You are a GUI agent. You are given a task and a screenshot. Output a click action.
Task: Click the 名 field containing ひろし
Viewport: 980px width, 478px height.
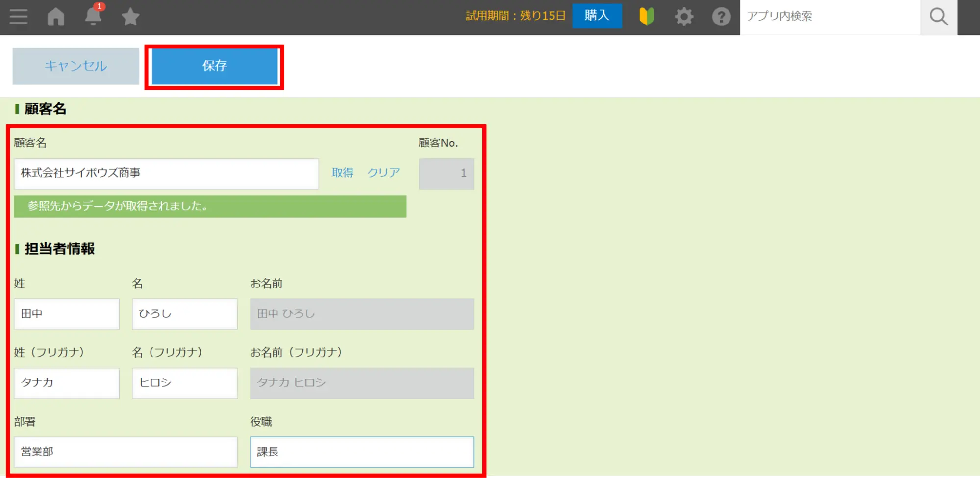pyautogui.click(x=185, y=314)
